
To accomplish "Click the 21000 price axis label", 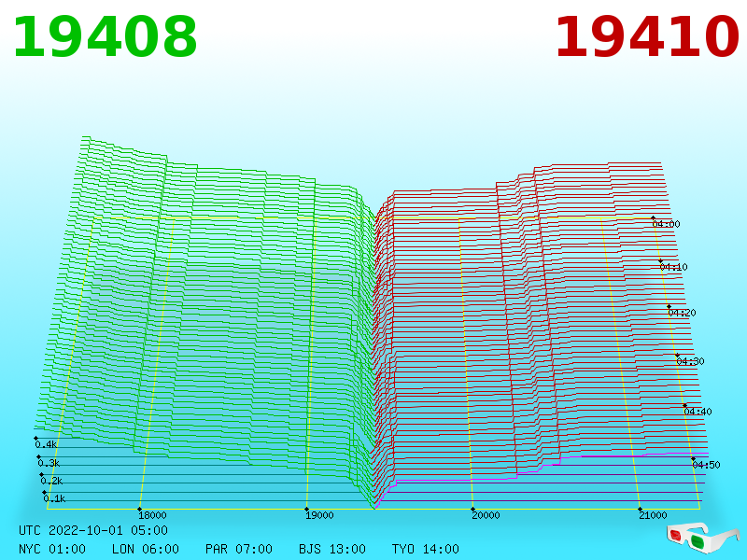I will tap(652, 515).
